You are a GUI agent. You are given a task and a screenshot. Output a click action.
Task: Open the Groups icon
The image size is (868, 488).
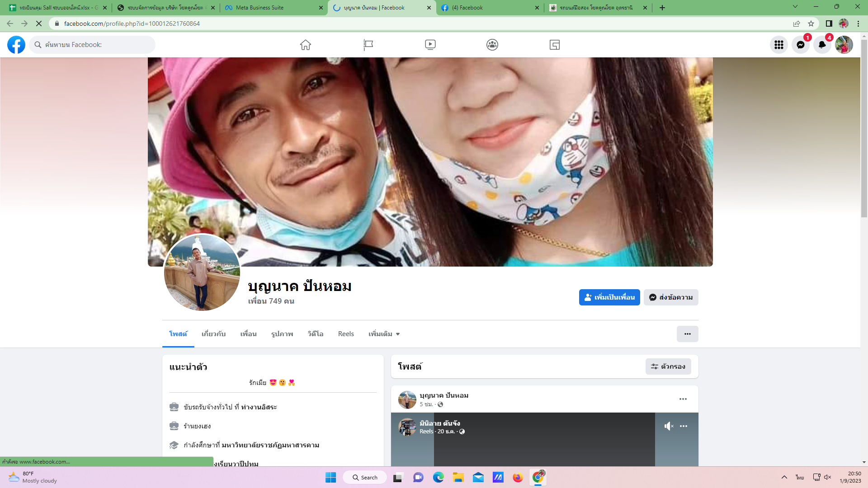tap(492, 45)
